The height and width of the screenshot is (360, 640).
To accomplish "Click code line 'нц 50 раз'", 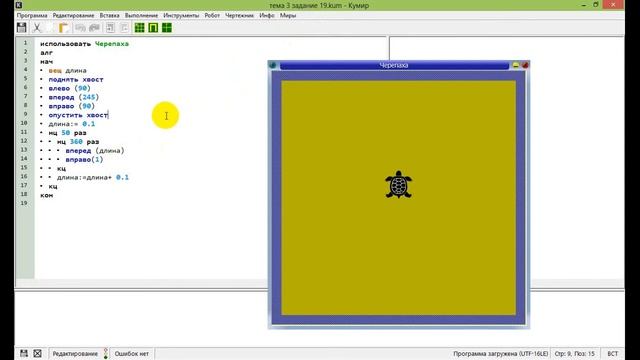I will [67, 133].
